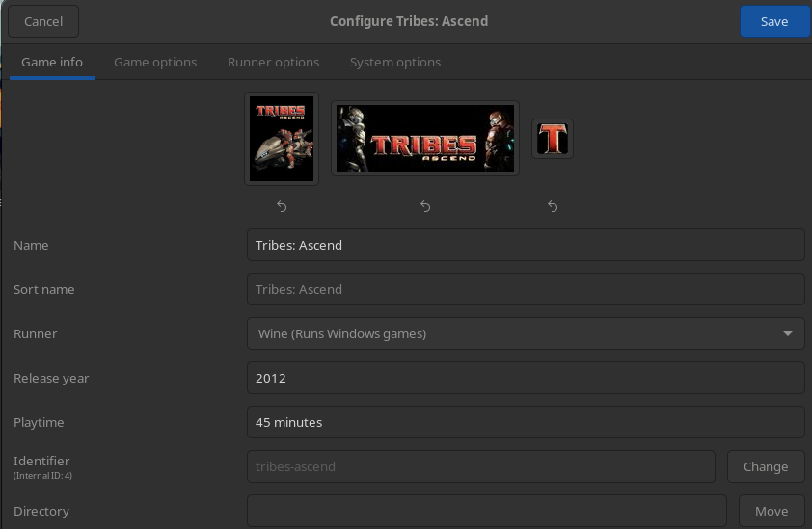The height and width of the screenshot is (529, 812).
Task: Edit the Release year field
Action: 526,378
